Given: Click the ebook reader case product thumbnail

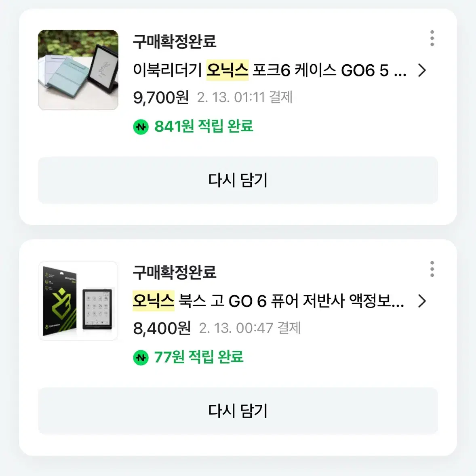Looking at the screenshot, I should coord(78,70).
